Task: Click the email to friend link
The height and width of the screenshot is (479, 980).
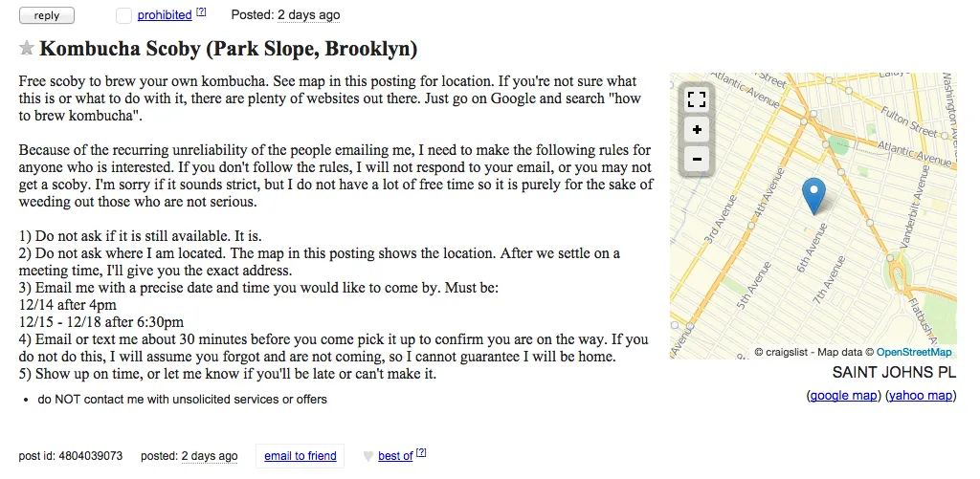Action: point(301,456)
